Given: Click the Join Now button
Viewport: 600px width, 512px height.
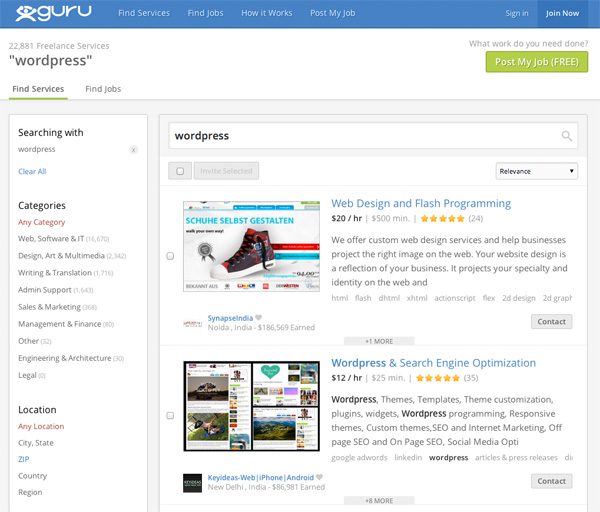Looking at the screenshot, I should pyautogui.click(x=562, y=13).
